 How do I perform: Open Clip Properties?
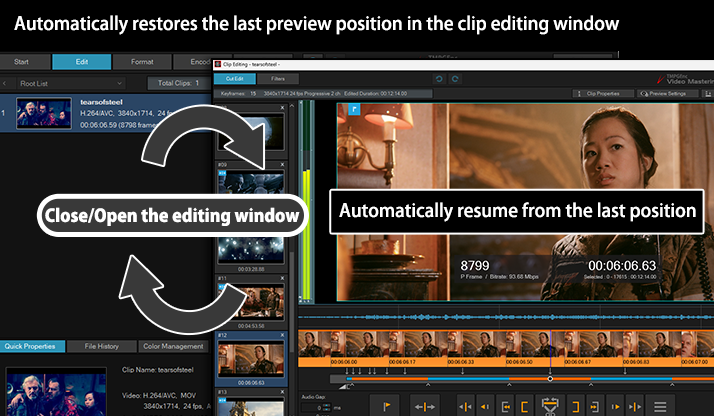click(603, 93)
